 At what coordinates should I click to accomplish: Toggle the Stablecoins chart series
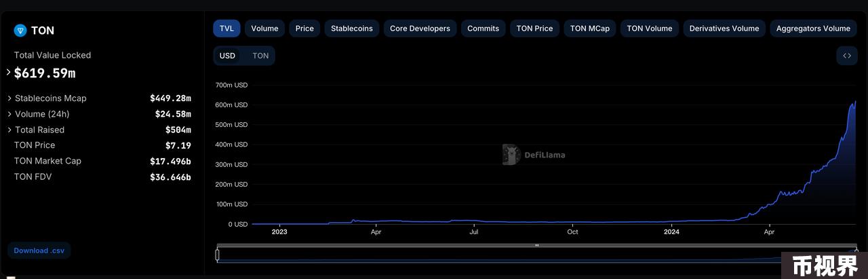(352, 29)
